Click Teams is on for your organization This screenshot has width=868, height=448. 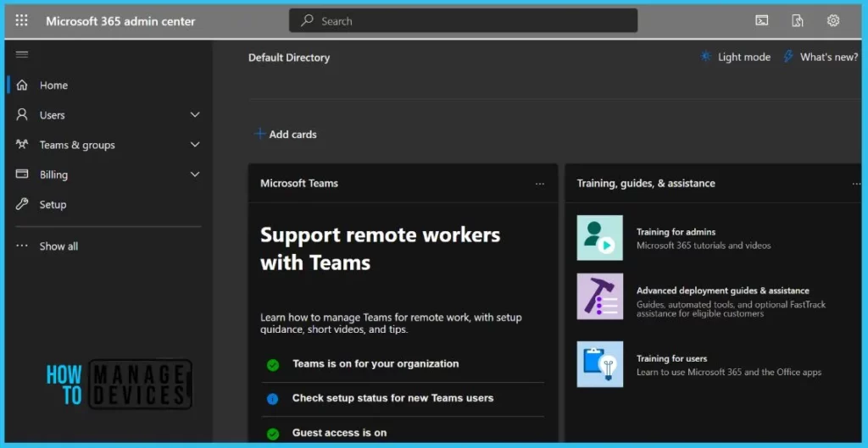pos(376,364)
